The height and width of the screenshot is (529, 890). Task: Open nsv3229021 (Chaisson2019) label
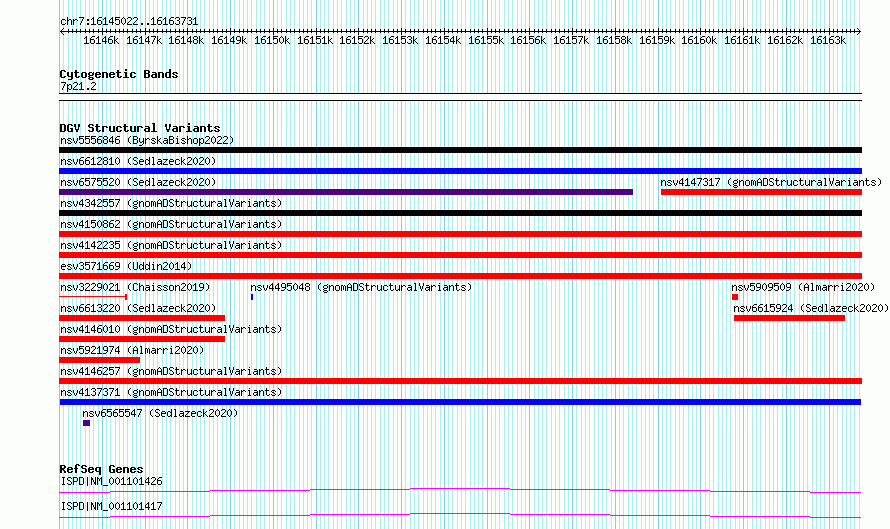135,287
